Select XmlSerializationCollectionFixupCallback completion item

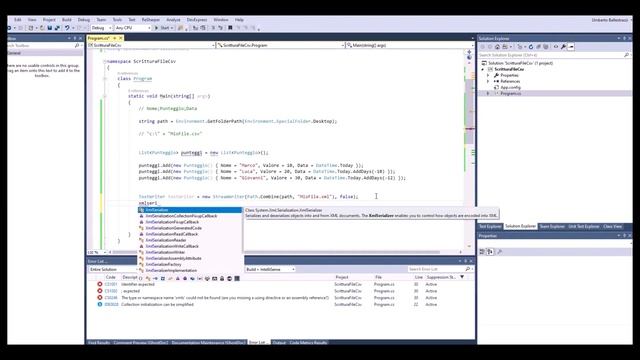click(x=190, y=216)
